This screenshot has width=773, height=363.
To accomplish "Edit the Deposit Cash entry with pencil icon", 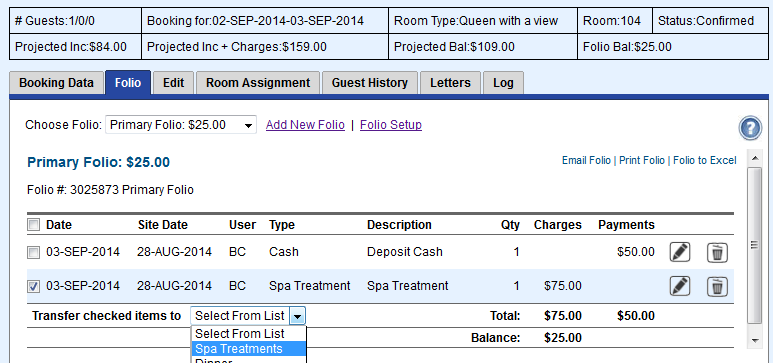I will [680, 252].
